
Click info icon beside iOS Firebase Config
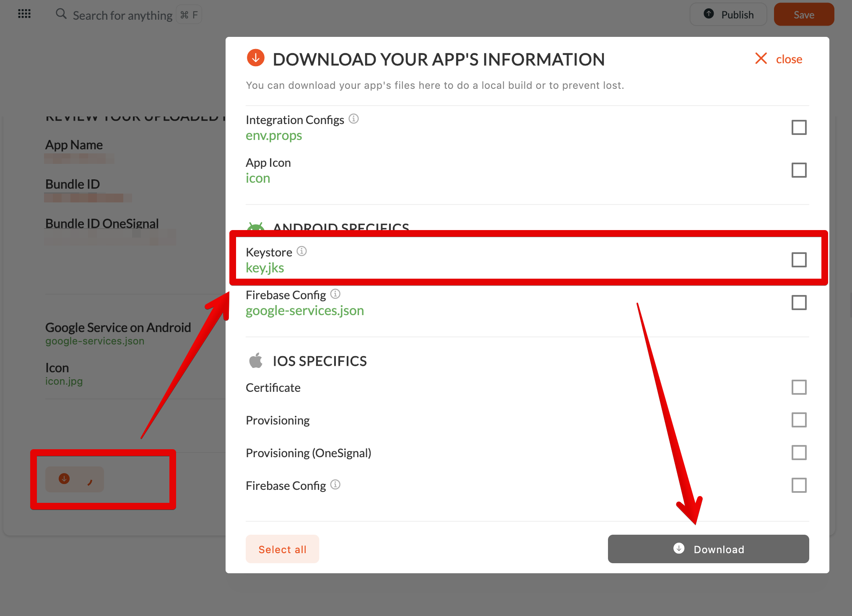(335, 484)
